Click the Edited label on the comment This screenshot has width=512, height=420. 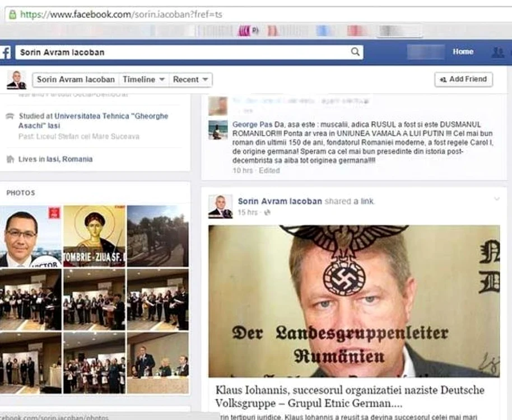(269, 170)
